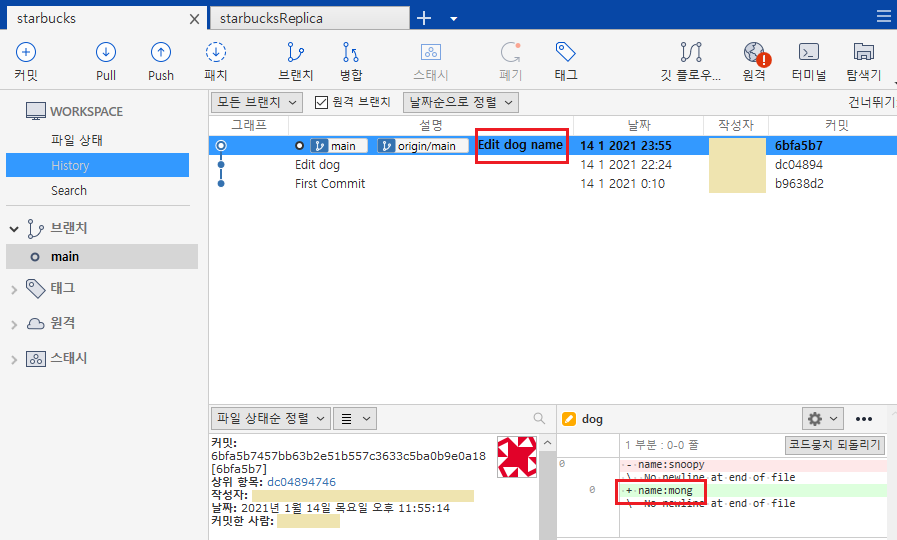
Task: Open the list view mode dropdown
Action: click(x=355, y=419)
